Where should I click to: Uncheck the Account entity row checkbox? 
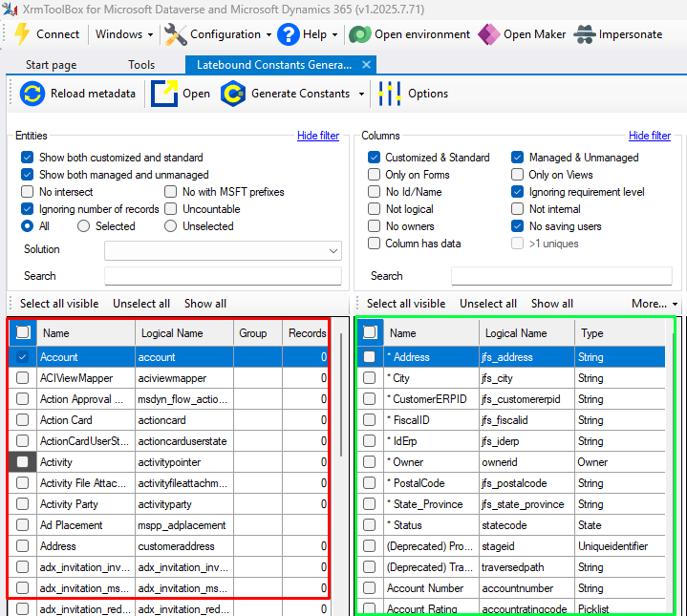(x=22, y=357)
